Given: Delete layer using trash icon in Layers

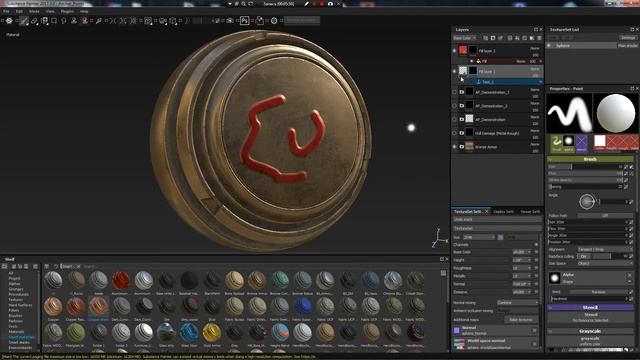Looking at the screenshot, I should (539, 38).
